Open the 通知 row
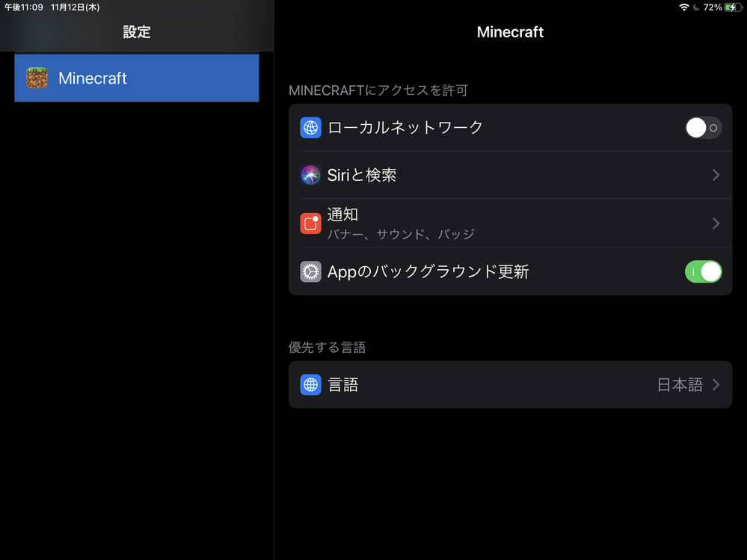747x560 pixels. tap(510, 224)
